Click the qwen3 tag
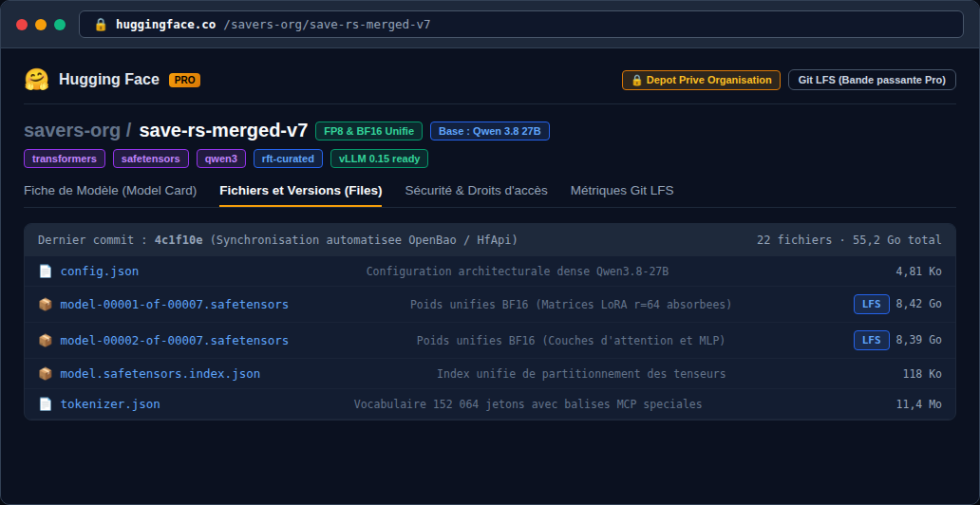980x505 pixels. pyautogui.click(x=221, y=159)
